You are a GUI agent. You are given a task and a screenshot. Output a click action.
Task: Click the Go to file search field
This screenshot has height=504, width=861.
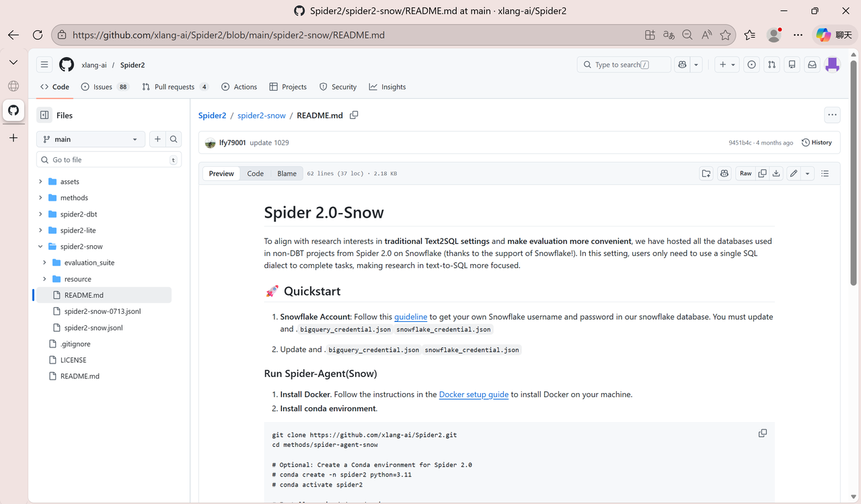[x=109, y=160]
